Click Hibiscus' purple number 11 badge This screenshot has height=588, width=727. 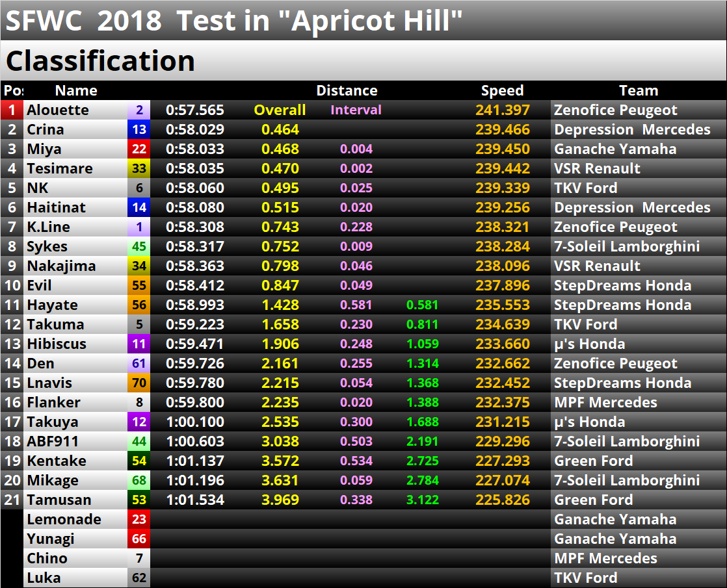coord(139,344)
